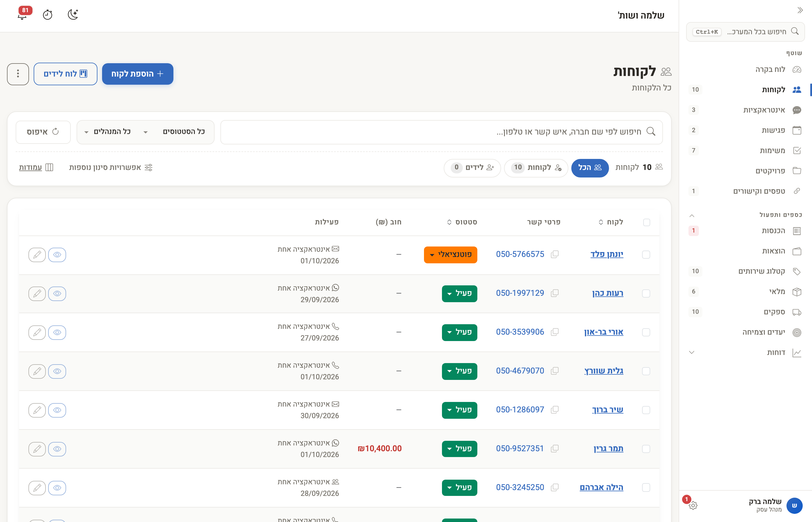This screenshot has height=522, width=812.
Task: Edit customer יונתן פלד with pencil icon
Action: click(37, 255)
